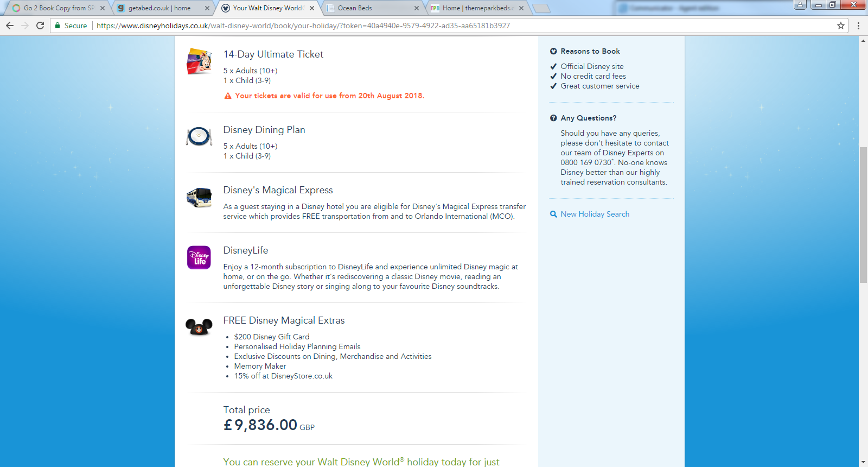
Task: Click the tickets valid from 20th August warning
Action: pos(330,96)
